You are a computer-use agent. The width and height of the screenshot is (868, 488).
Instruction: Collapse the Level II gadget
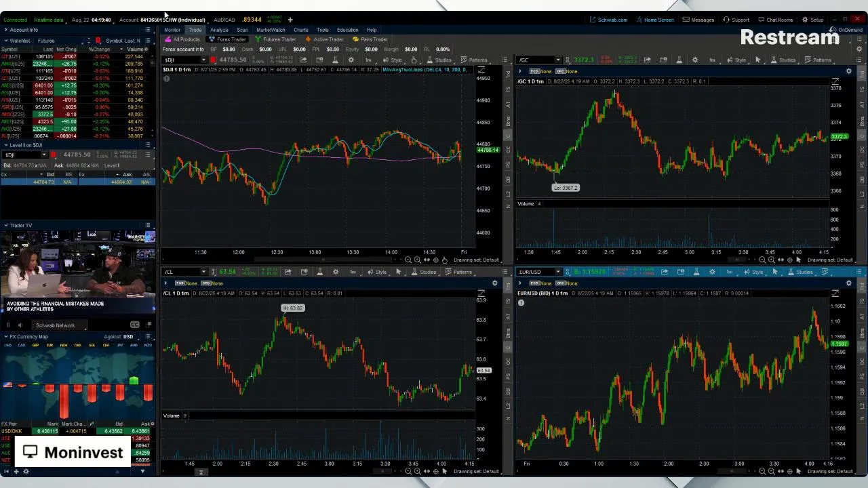pos(5,145)
